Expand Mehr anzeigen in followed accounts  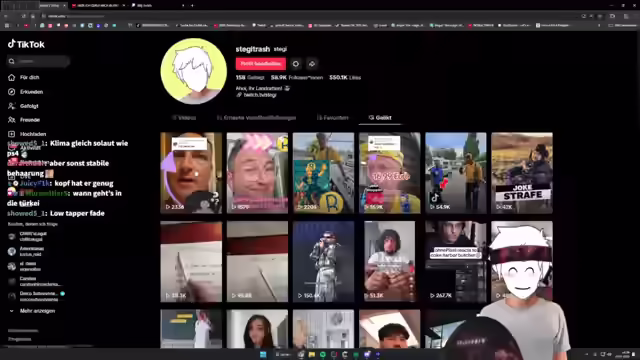coord(33,311)
